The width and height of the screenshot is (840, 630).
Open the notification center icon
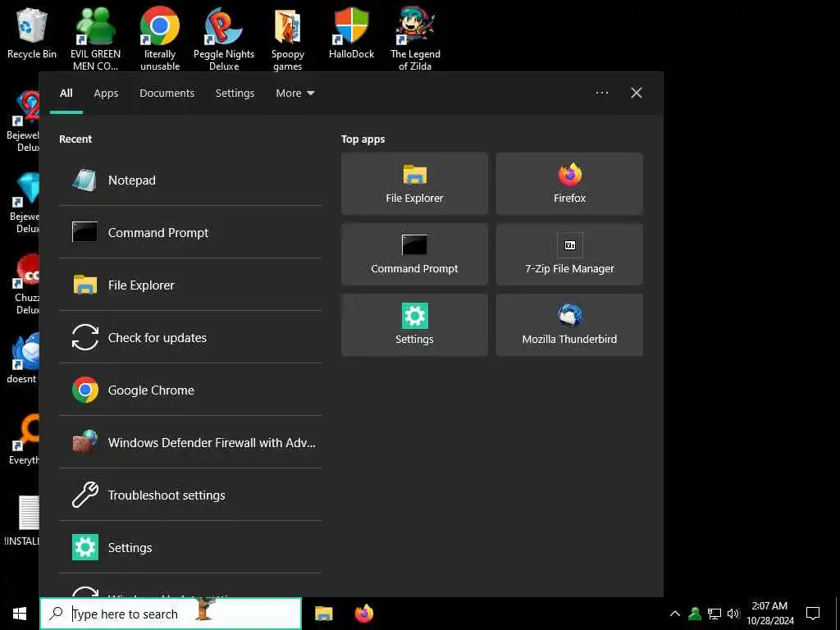click(x=813, y=614)
